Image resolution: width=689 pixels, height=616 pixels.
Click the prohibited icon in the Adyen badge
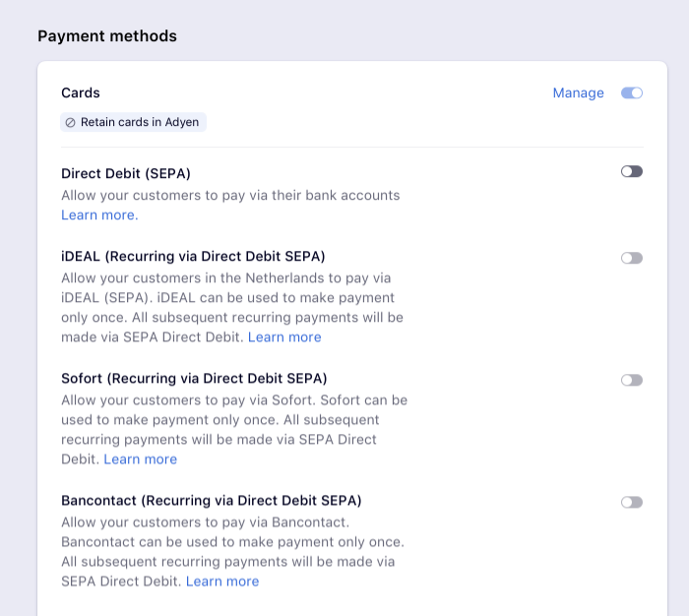(x=70, y=123)
